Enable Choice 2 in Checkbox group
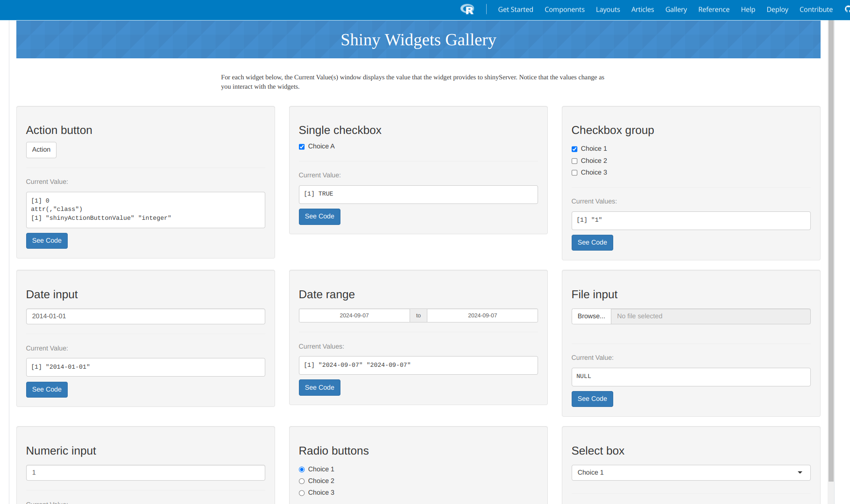This screenshot has width=850, height=504. 574,161
